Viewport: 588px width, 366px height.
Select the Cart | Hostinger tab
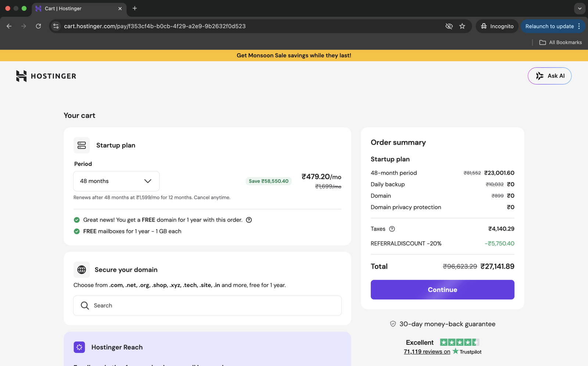point(79,8)
